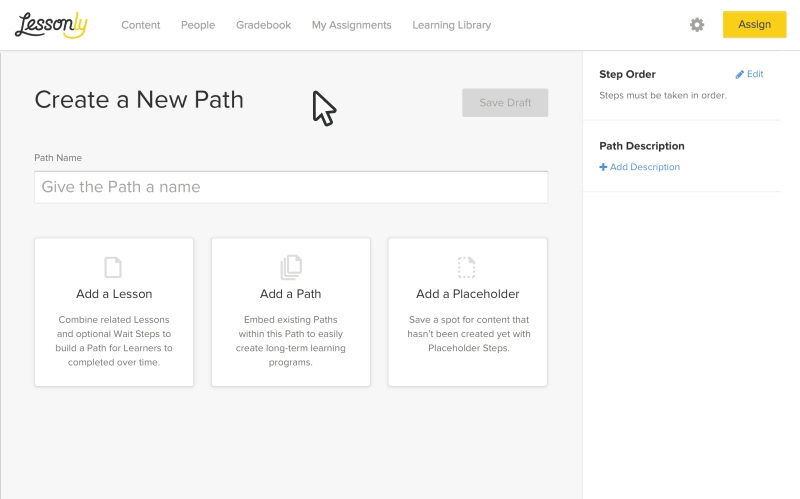Click the Lessonly logo
Viewport: 800px width, 499px height.
[51, 25]
